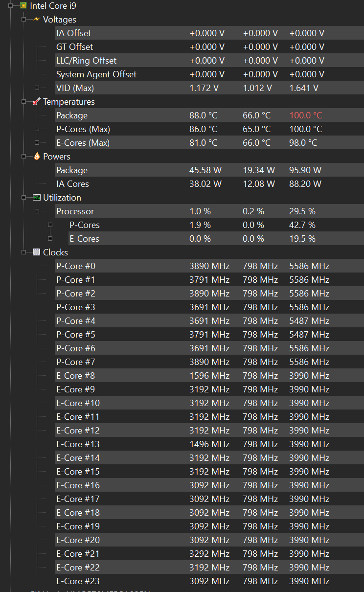Screen dimensions: 364x592
Task: Click the Utilization graph icon
Action: (x=36, y=198)
